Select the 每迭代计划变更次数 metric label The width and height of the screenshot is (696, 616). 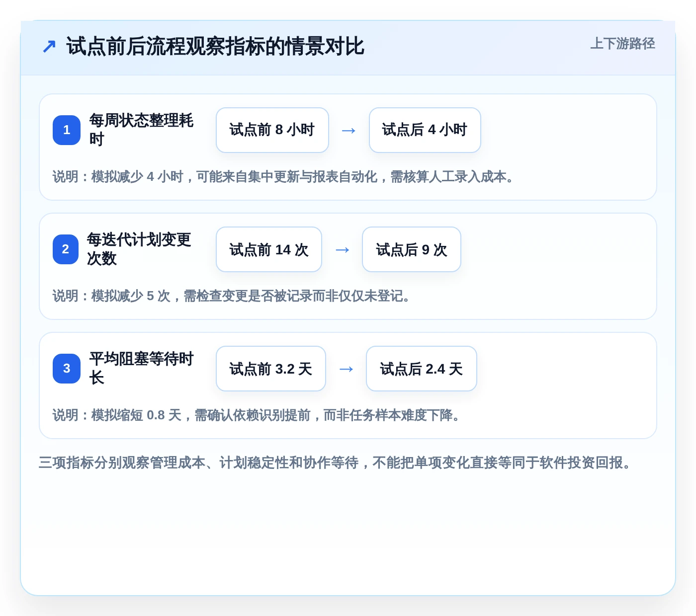[139, 249]
